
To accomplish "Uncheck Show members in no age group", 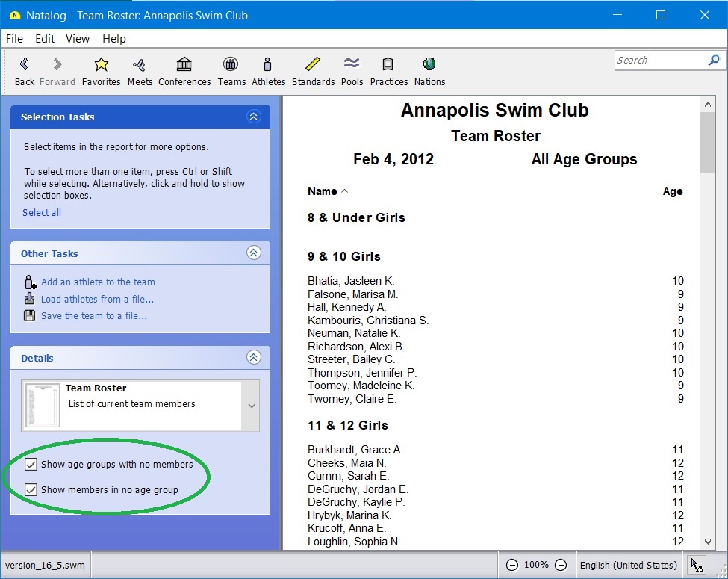I will coord(31,490).
